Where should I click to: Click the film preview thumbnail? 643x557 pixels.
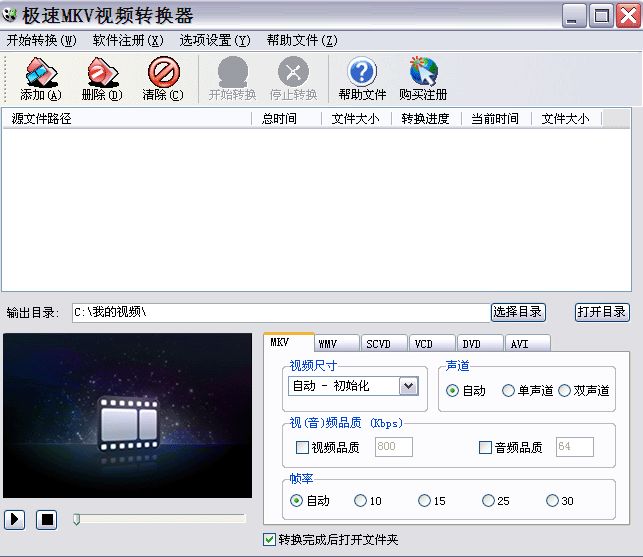point(128,415)
